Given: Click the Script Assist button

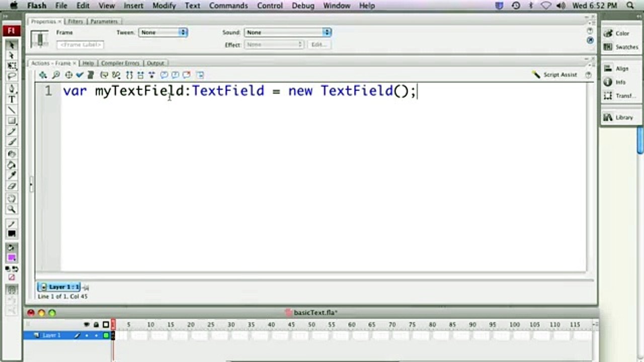Looking at the screenshot, I should click(x=554, y=74).
